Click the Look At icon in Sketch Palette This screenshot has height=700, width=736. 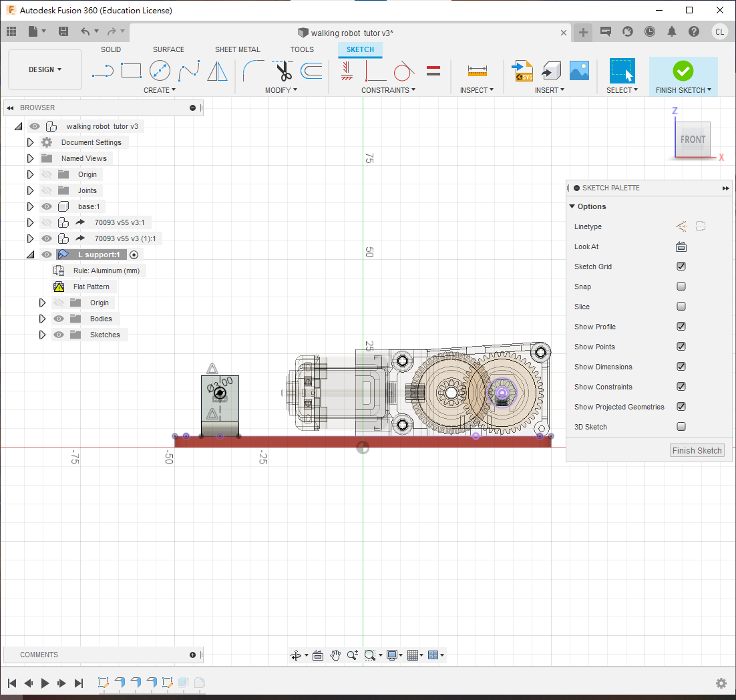tap(681, 246)
